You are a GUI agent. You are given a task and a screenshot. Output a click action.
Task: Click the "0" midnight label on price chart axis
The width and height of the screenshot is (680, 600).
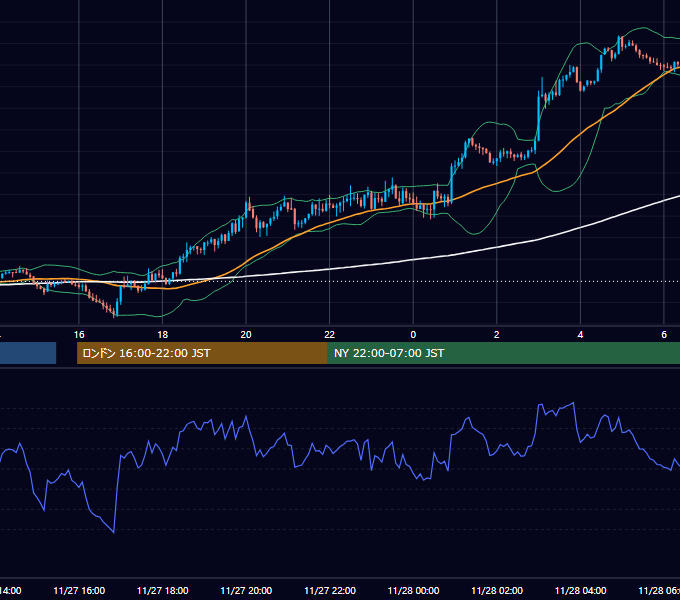point(413,335)
